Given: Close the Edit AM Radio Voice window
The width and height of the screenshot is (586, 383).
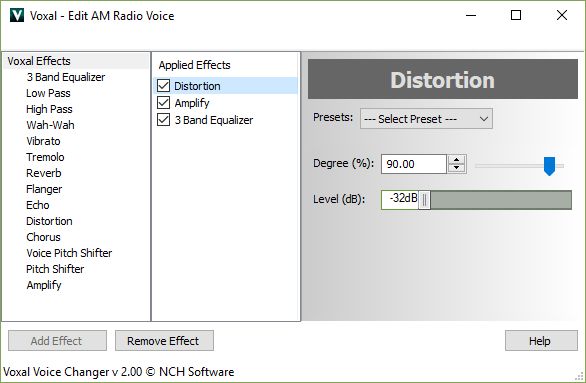Looking at the screenshot, I should click(562, 15).
